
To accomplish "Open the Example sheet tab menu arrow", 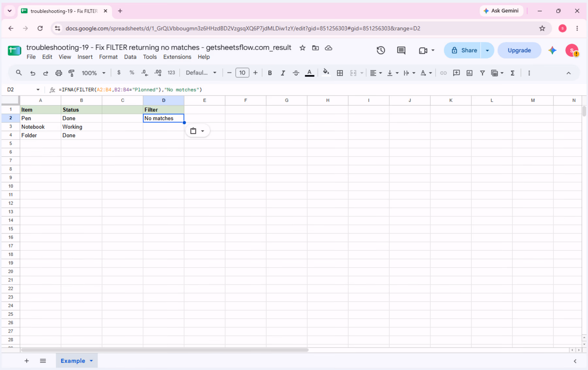I will pos(91,361).
